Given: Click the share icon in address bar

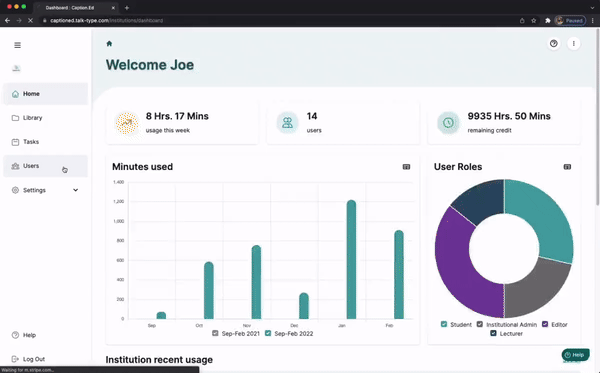Looking at the screenshot, I should (522, 21).
